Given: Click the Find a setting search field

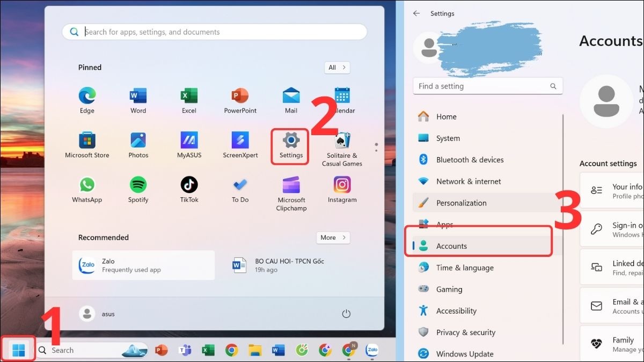Looking at the screenshot, I should [x=488, y=86].
